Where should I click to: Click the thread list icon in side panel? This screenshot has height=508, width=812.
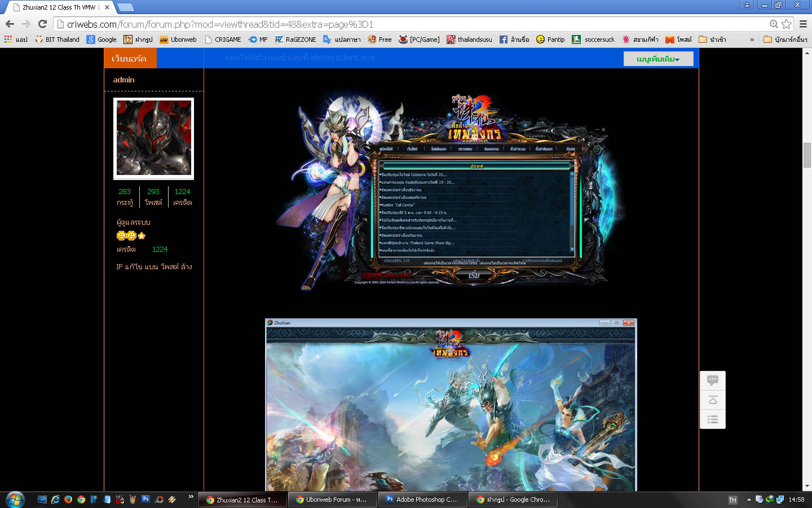pos(713,419)
